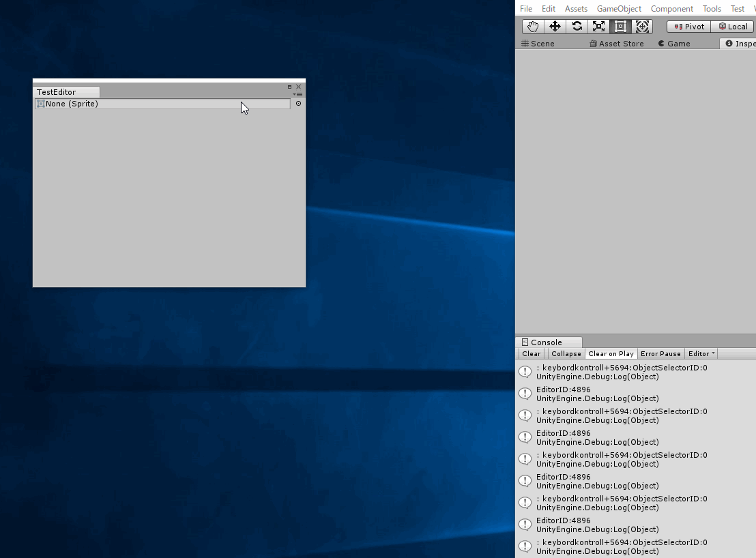756x558 pixels.
Task: Click the None (Sprite) object field
Action: (164, 104)
